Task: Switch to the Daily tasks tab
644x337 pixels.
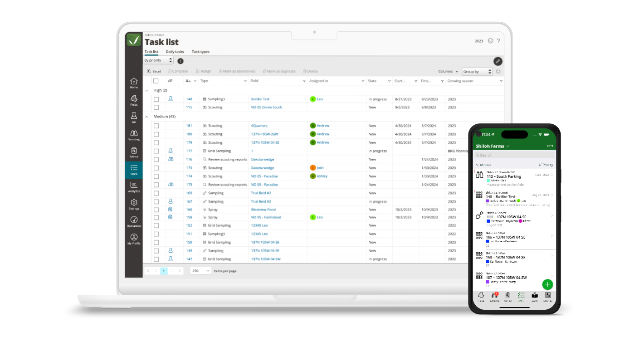Action: (x=175, y=52)
